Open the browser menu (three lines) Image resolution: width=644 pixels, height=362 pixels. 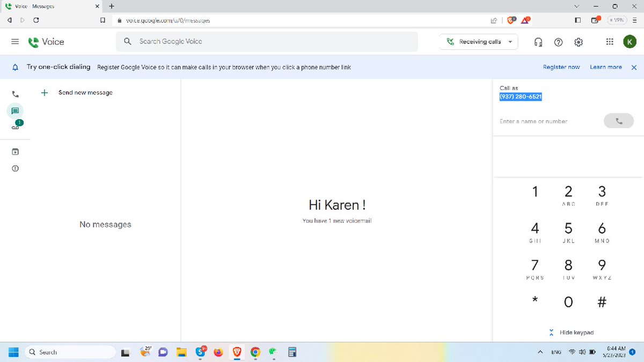click(635, 20)
